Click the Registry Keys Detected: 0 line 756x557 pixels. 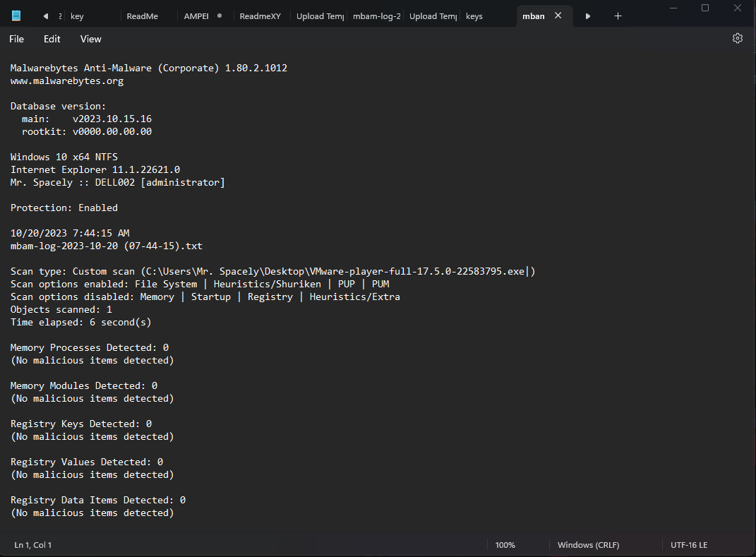pos(81,424)
